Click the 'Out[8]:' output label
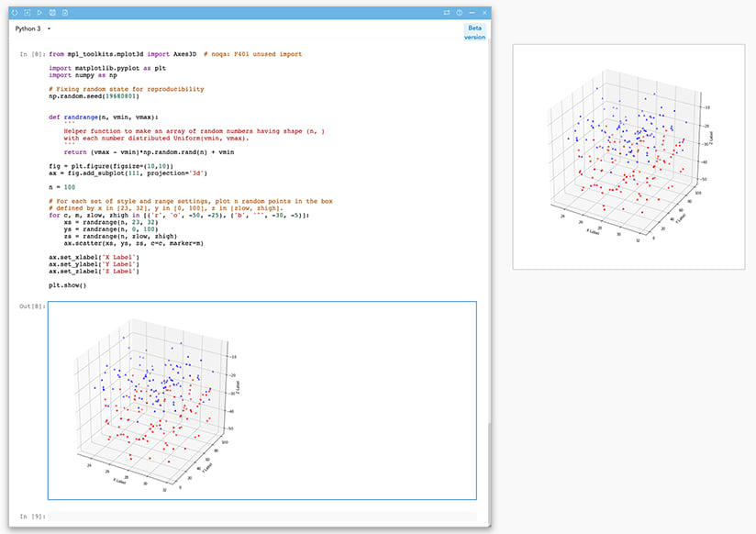Viewport: 756px width, 534px height. pyautogui.click(x=32, y=306)
